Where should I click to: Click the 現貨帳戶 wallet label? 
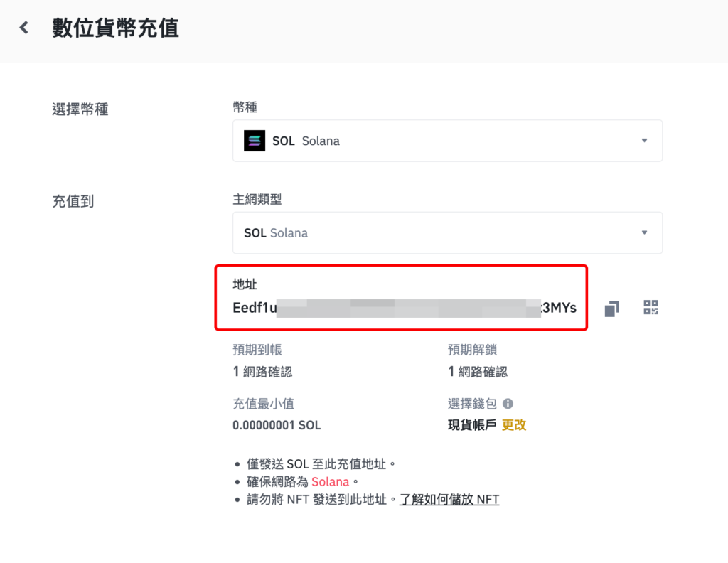[x=472, y=425]
